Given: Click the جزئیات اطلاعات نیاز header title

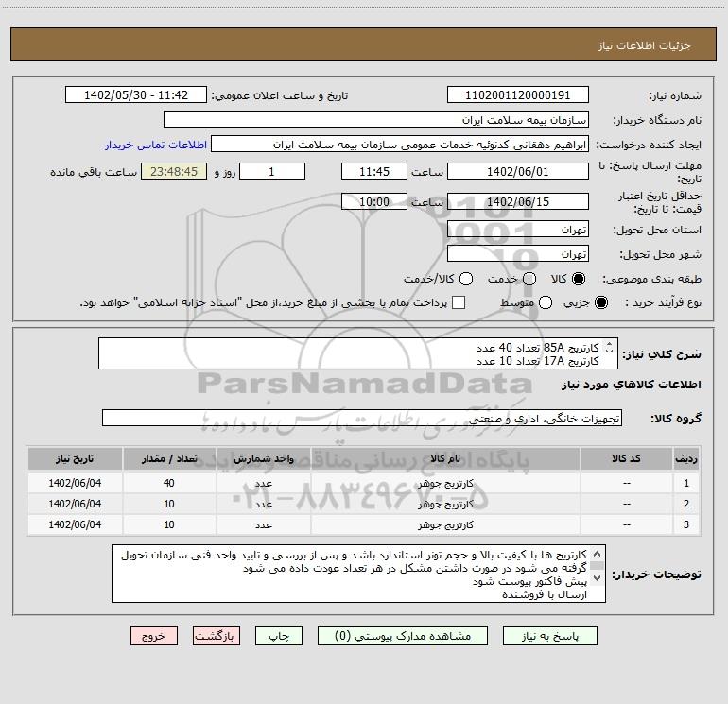Looking at the screenshot, I should [x=645, y=45].
